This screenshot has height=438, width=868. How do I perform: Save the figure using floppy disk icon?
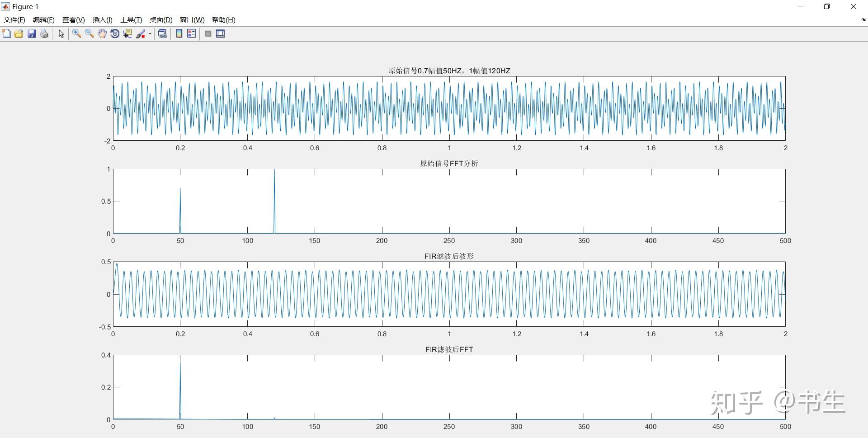tap(32, 33)
